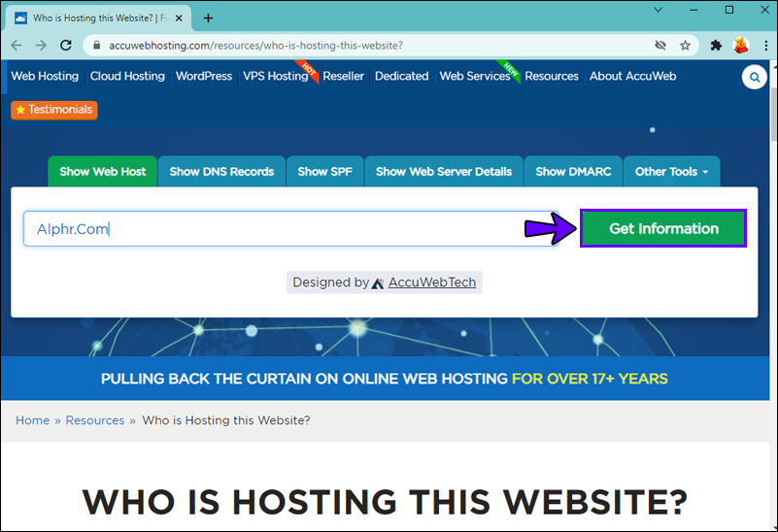Click the Home breadcrumb link
The width and height of the screenshot is (778, 532).
33,420
